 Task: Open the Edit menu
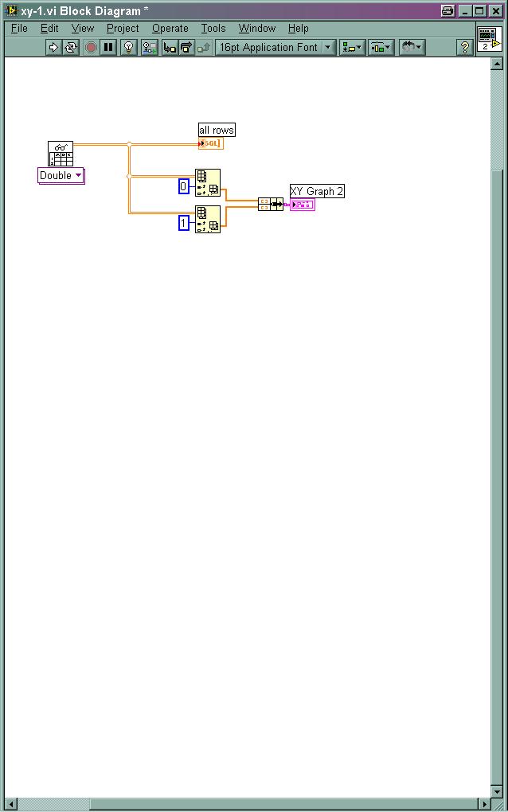[49, 29]
